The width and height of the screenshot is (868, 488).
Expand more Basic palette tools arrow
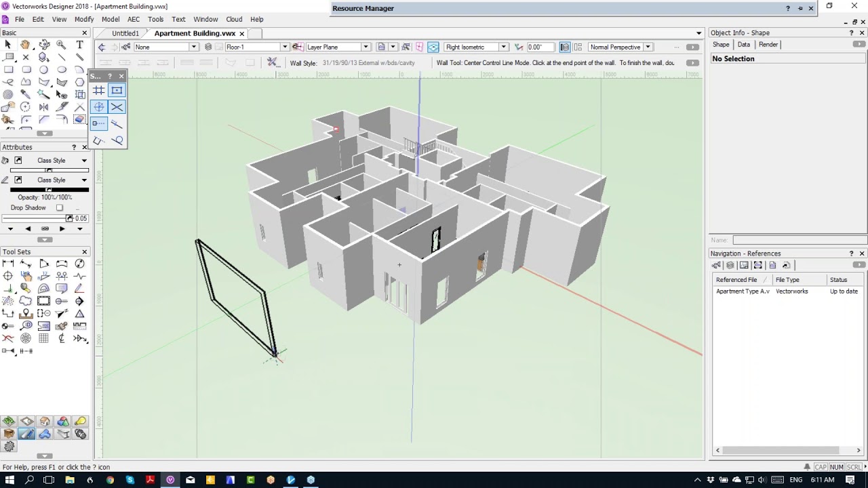coord(44,134)
